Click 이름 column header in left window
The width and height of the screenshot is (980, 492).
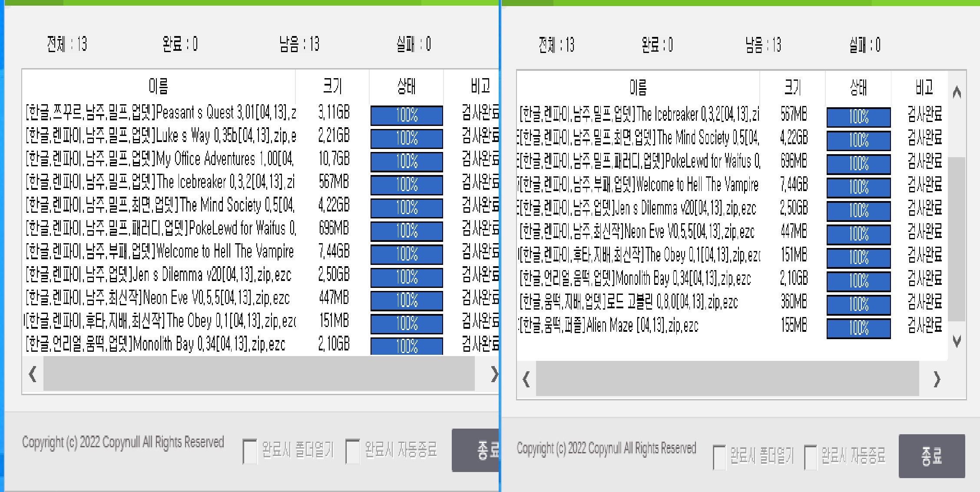[159, 86]
